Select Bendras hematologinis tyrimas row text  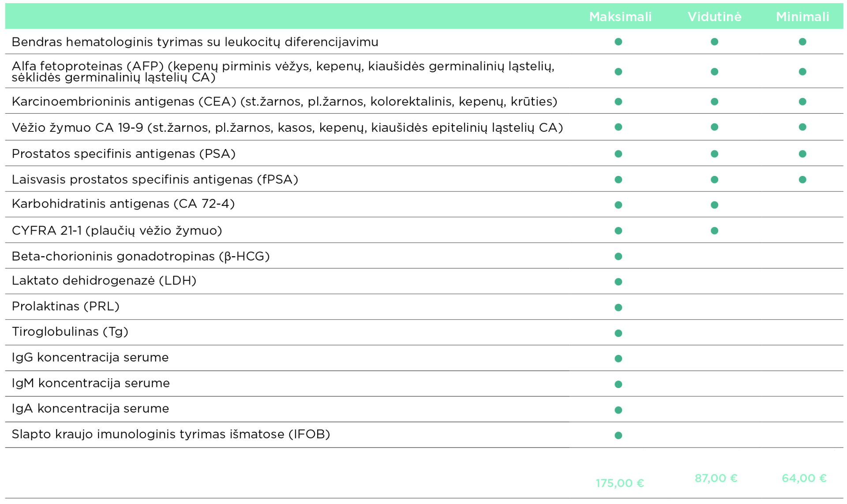pyautogui.click(x=195, y=42)
